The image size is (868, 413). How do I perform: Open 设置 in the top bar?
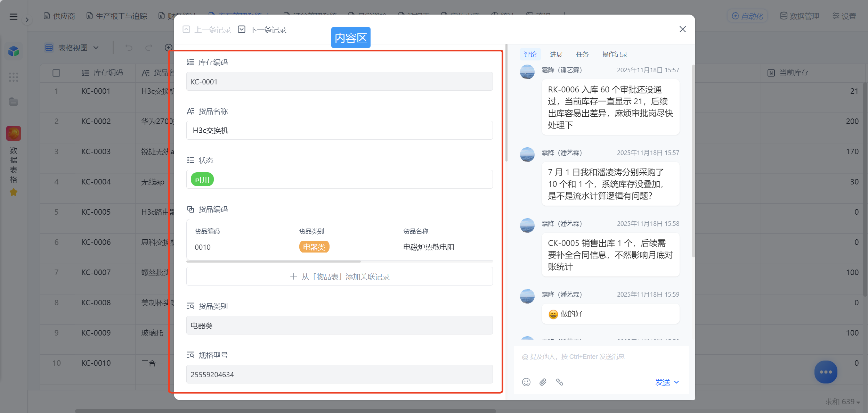844,16
